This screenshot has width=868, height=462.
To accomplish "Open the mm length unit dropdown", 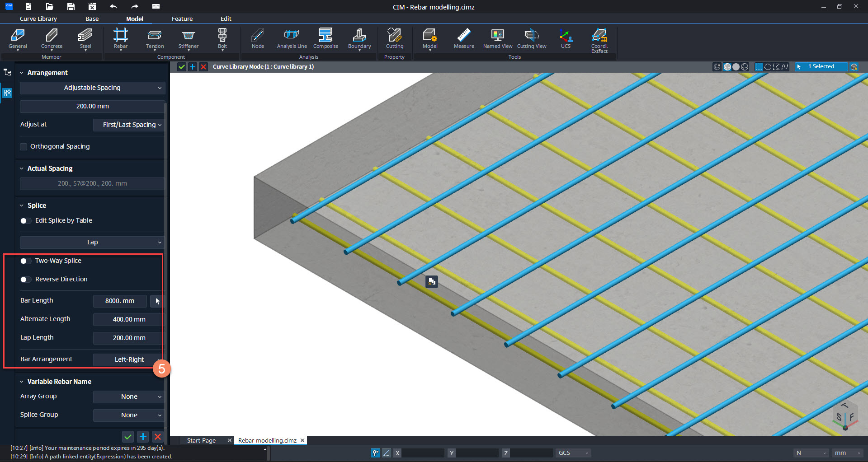I will point(848,453).
